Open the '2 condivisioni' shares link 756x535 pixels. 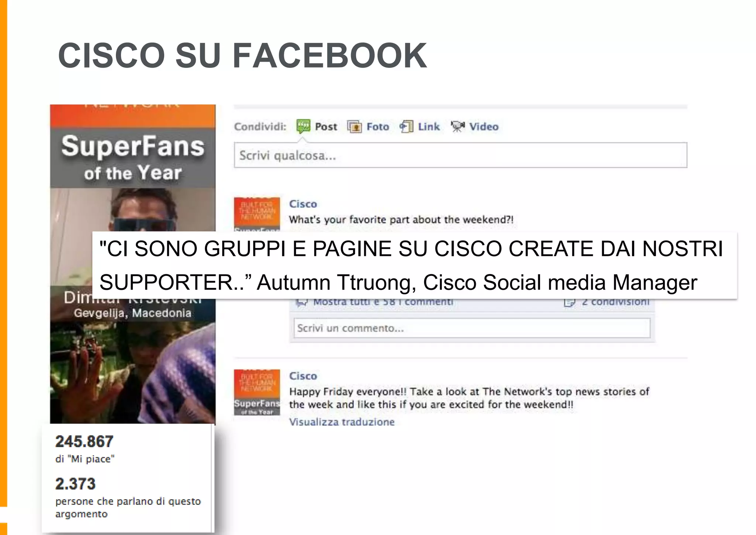pos(615,302)
